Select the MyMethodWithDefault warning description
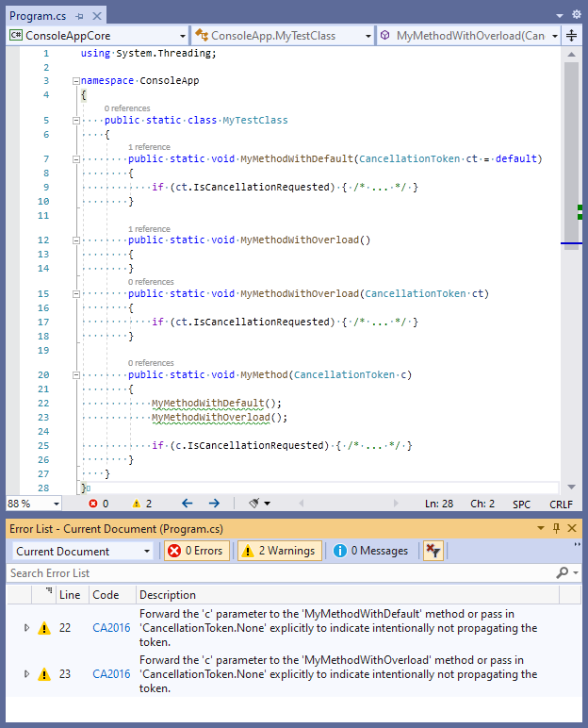This screenshot has height=728, width=588. [x=338, y=628]
